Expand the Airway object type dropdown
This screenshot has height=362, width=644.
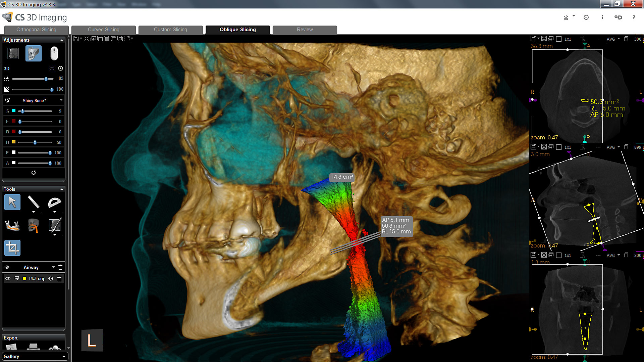53,267
